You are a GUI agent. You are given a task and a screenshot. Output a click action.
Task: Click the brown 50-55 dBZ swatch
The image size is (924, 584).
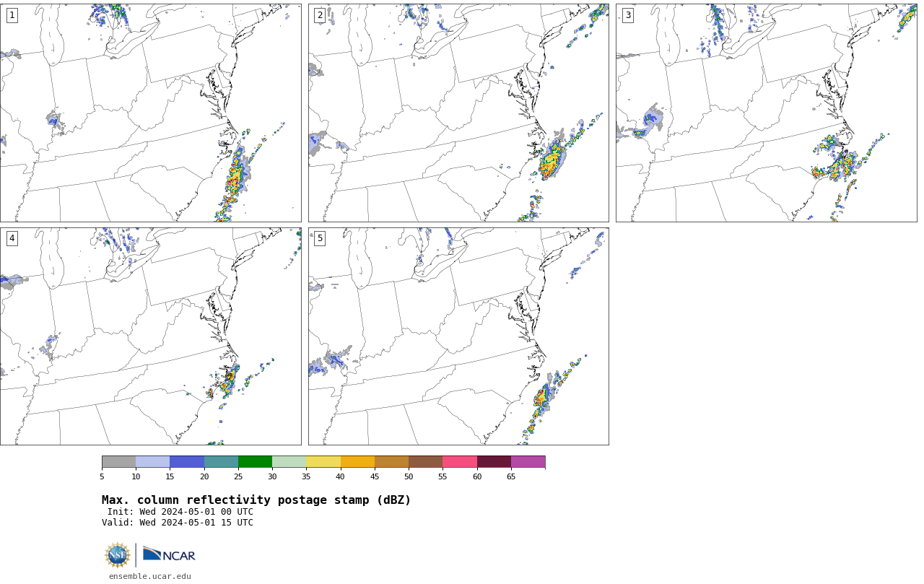pyautogui.click(x=426, y=462)
